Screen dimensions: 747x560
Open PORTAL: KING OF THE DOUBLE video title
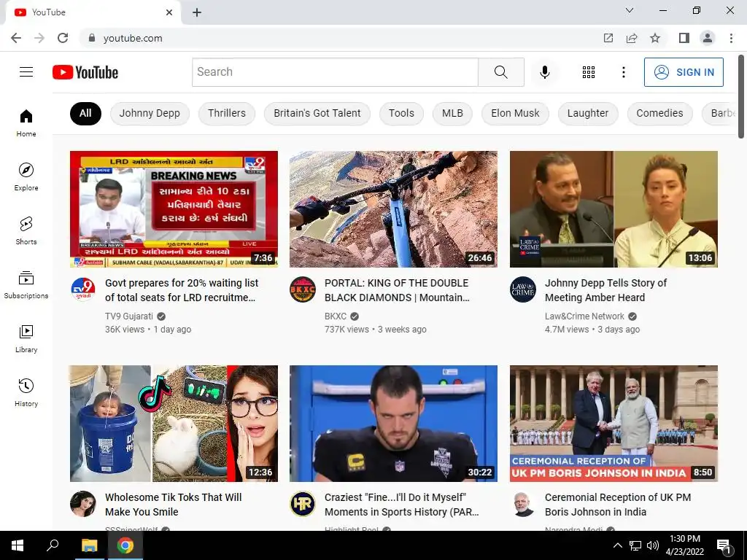[x=397, y=290]
